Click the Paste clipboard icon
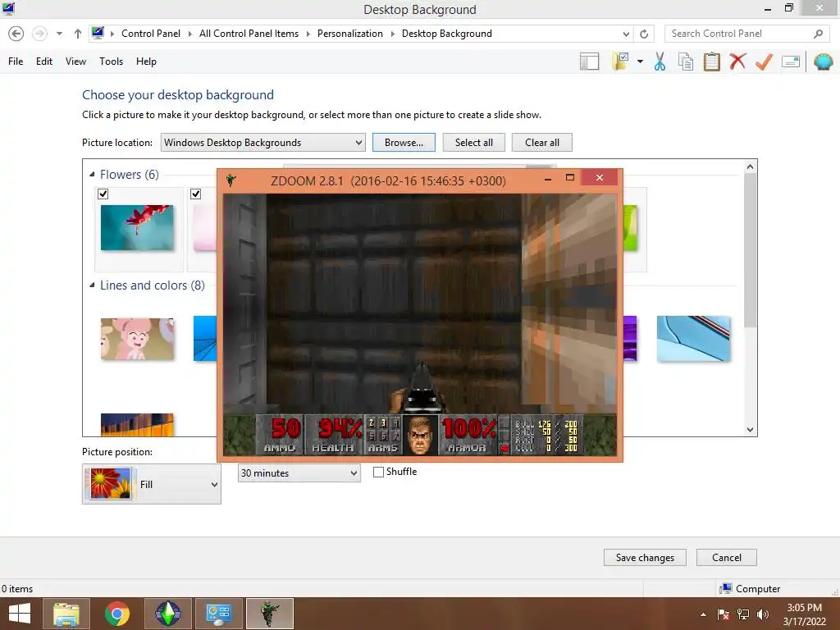This screenshot has width=840, height=630. pyautogui.click(x=711, y=62)
